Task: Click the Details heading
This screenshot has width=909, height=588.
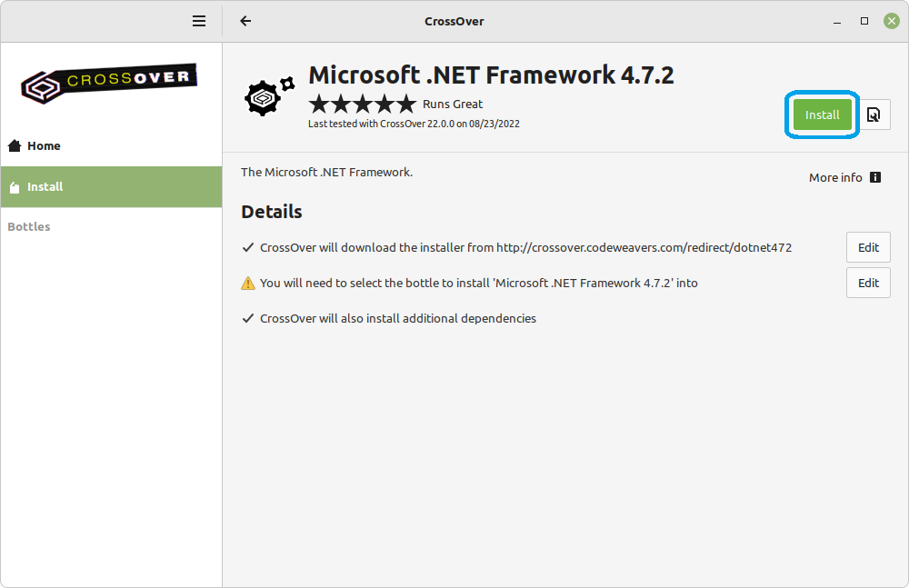Action: coord(272,212)
